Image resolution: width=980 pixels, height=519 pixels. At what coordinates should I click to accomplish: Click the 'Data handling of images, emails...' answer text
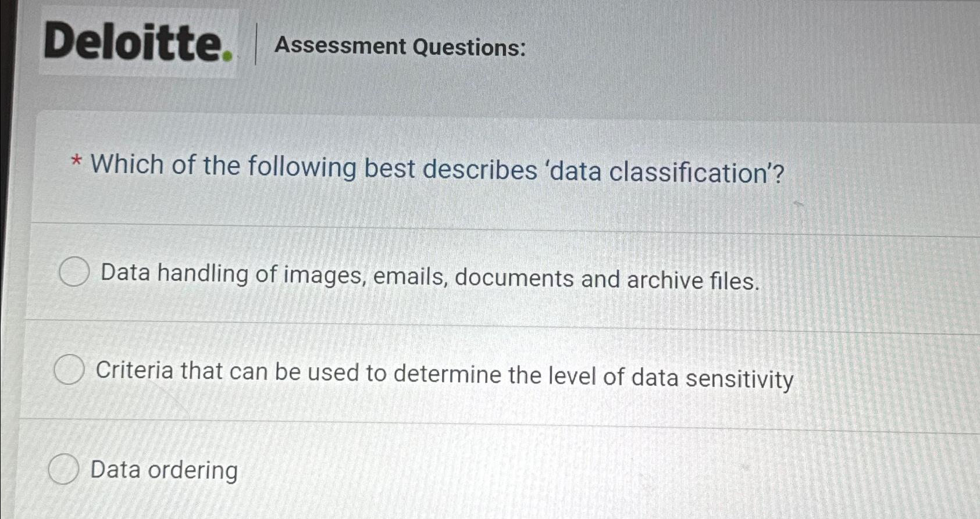tap(427, 278)
